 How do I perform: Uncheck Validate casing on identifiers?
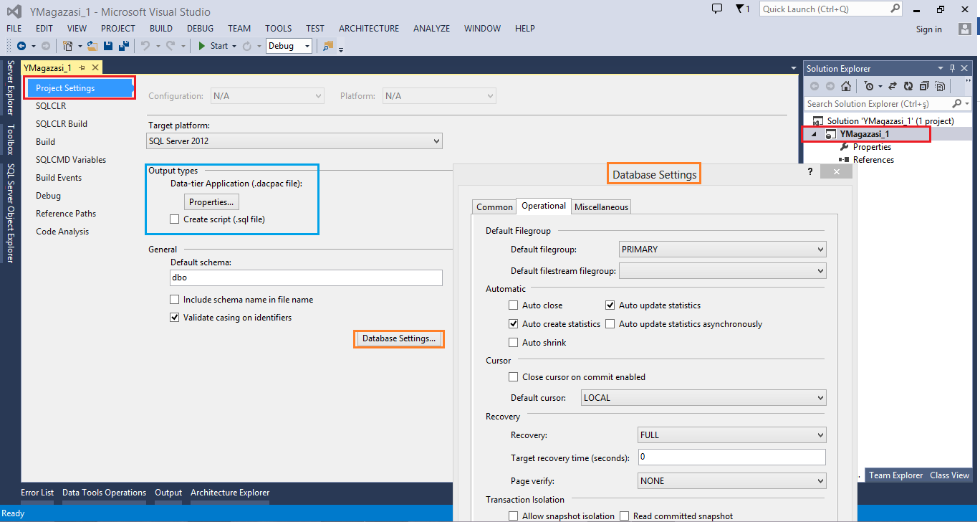(174, 318)
